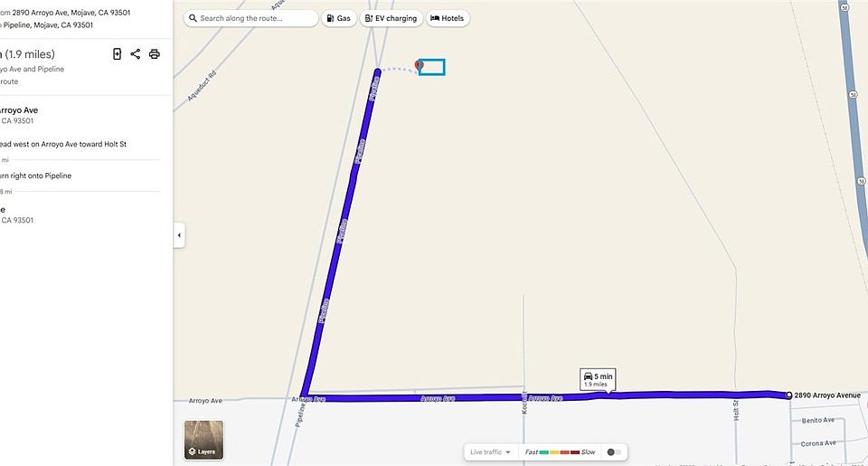This screenshot has height=466, width=868.
Task: Click the red destination pin marker
Action: (x=419, y=66)
